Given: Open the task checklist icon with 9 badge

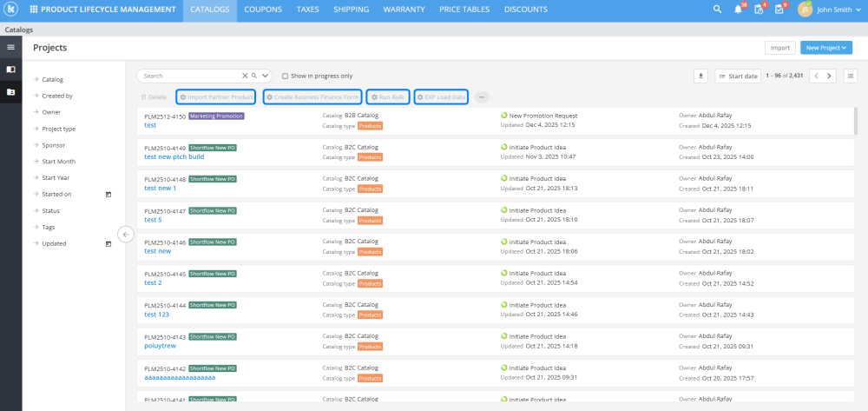Looking at the screenshot, I should (x=779, y=10).
